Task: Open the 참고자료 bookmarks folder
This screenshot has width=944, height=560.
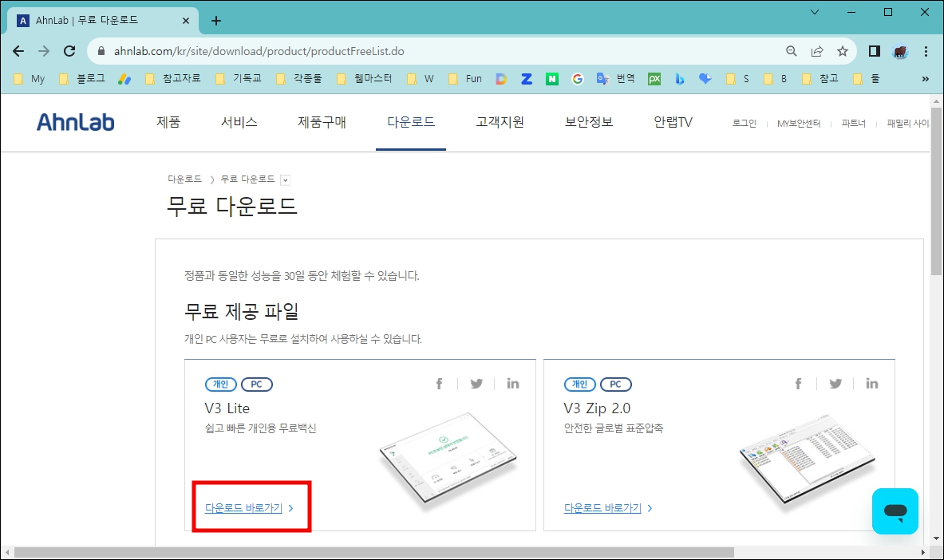Action: tap(173, 79)
